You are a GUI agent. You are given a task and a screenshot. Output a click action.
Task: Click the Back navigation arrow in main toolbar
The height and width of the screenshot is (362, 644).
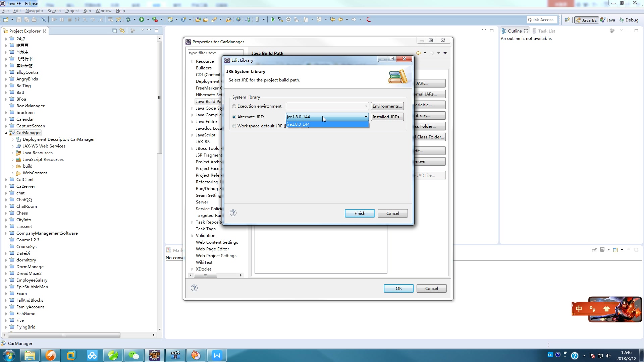(x=340, y=20)
